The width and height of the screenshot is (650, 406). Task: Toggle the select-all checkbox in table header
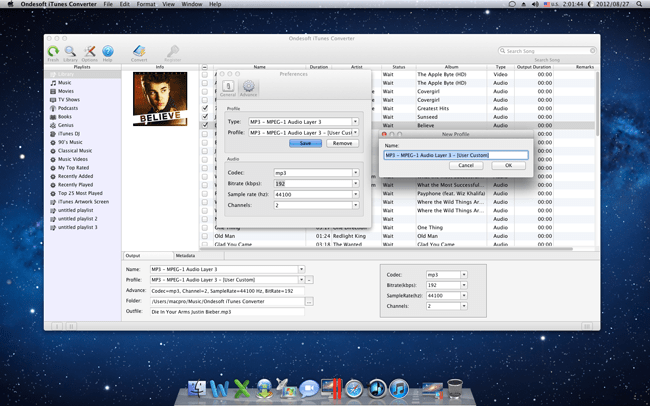click(205, 67)
